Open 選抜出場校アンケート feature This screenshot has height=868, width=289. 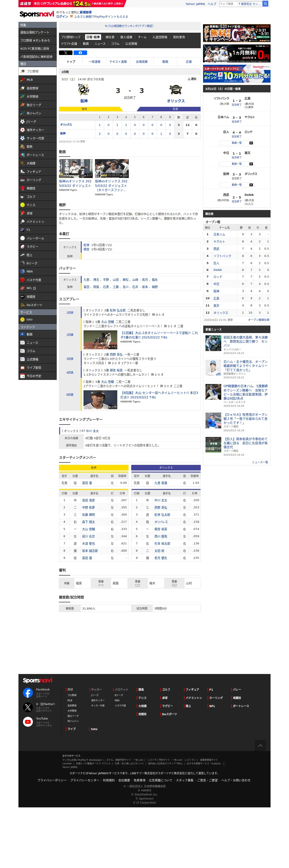(x=37, y=32)
